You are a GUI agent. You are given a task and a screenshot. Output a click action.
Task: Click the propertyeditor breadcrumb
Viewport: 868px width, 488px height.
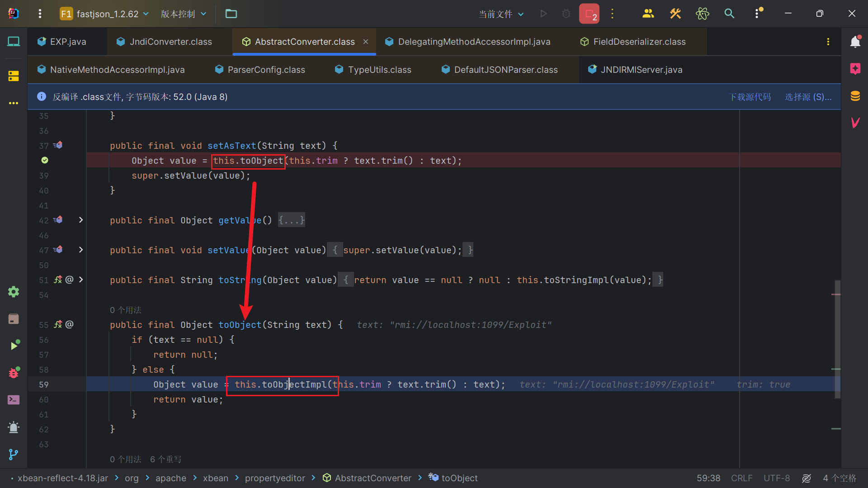(275, 478)
